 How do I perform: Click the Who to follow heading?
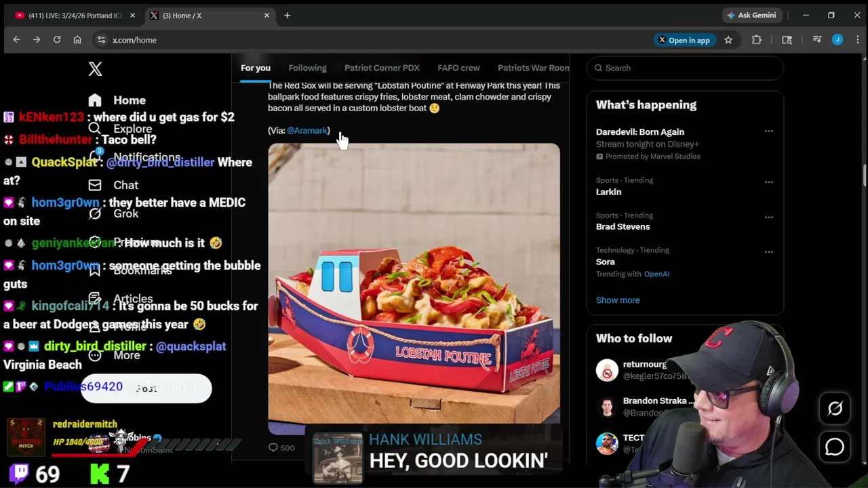pos(634,338)
